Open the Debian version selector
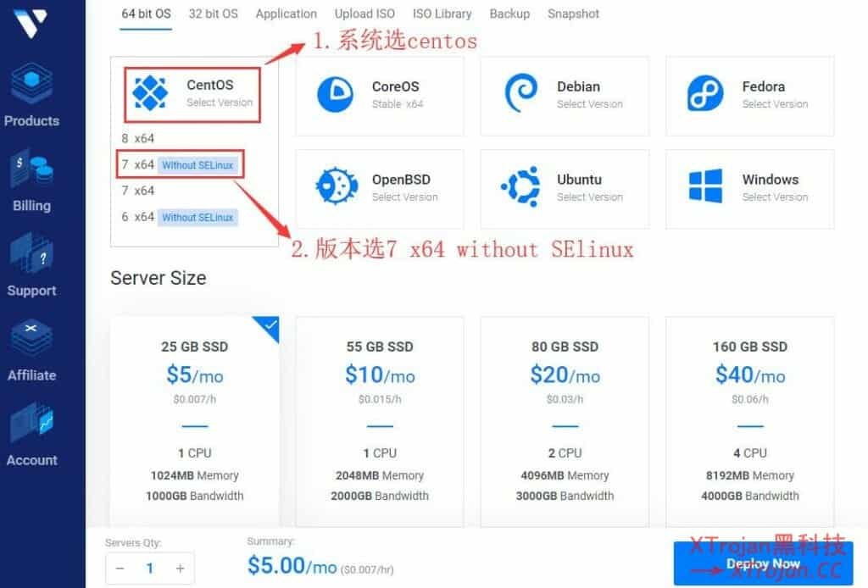The width and height of the screenshot is (868, 588). click(x=565, y=95)
